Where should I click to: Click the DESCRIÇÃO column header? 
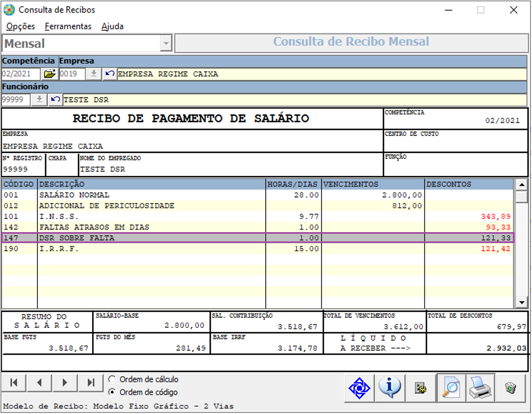(x=151, y=184)
